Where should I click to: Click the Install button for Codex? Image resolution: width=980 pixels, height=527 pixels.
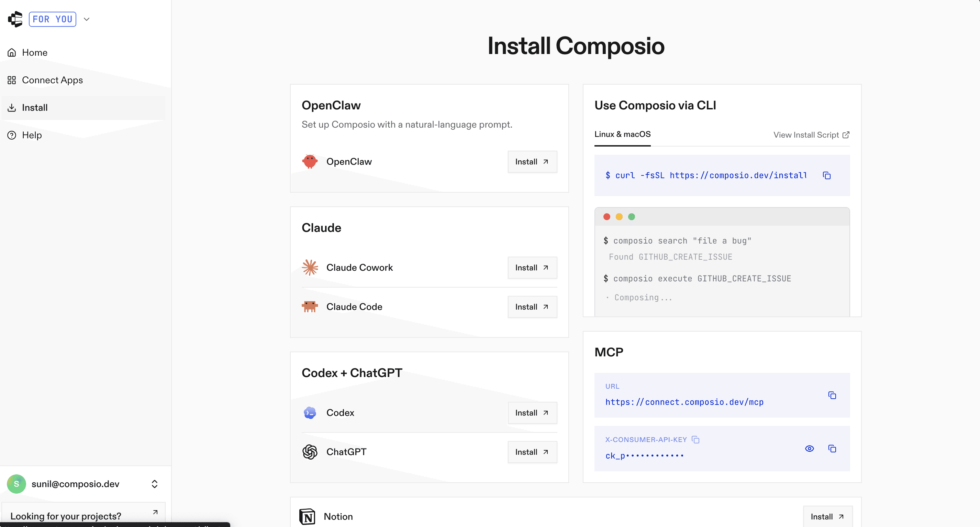coord(532,412)
